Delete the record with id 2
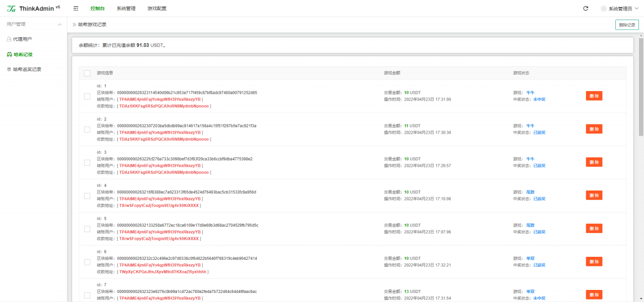644x302 pixels. (x=594, y=129)
